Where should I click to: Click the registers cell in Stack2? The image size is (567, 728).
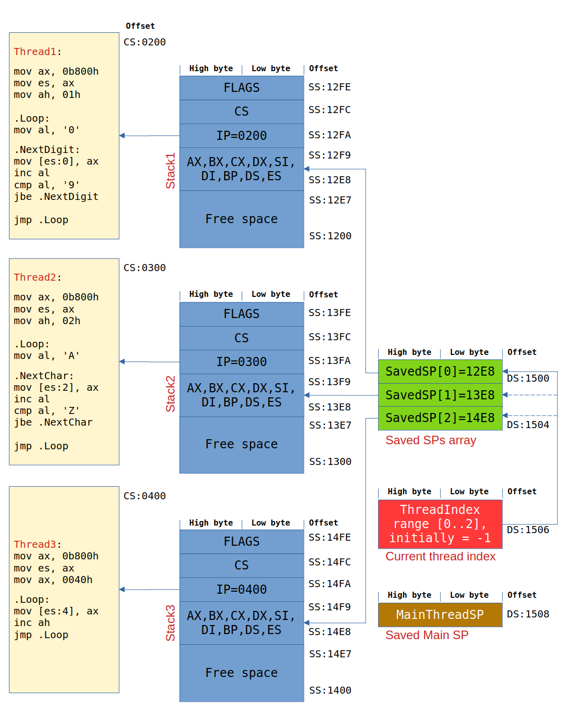242,395
